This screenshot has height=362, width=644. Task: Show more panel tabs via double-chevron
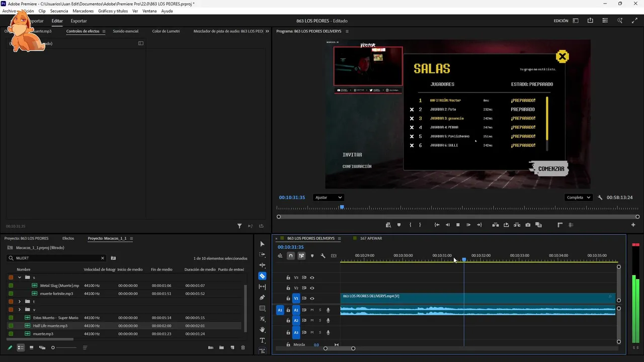[x=267, y=31]
